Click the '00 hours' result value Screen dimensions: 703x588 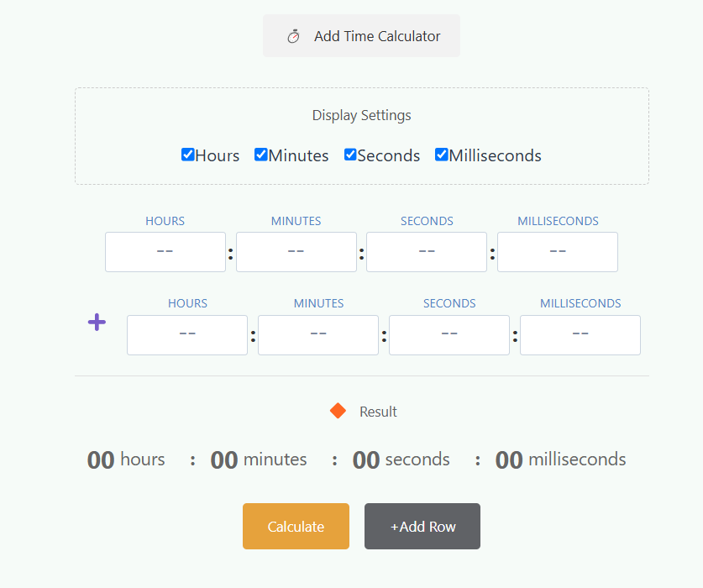pos(126,459)
